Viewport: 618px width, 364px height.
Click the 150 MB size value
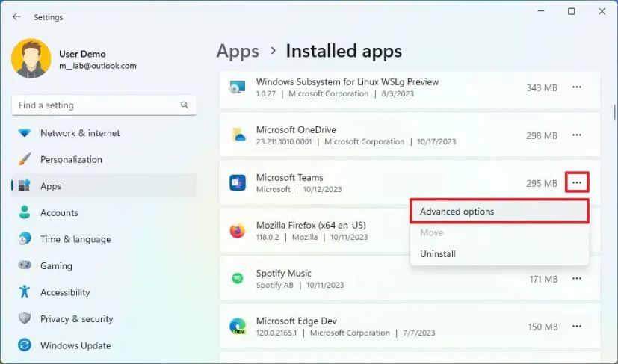(x=543, y=327)
